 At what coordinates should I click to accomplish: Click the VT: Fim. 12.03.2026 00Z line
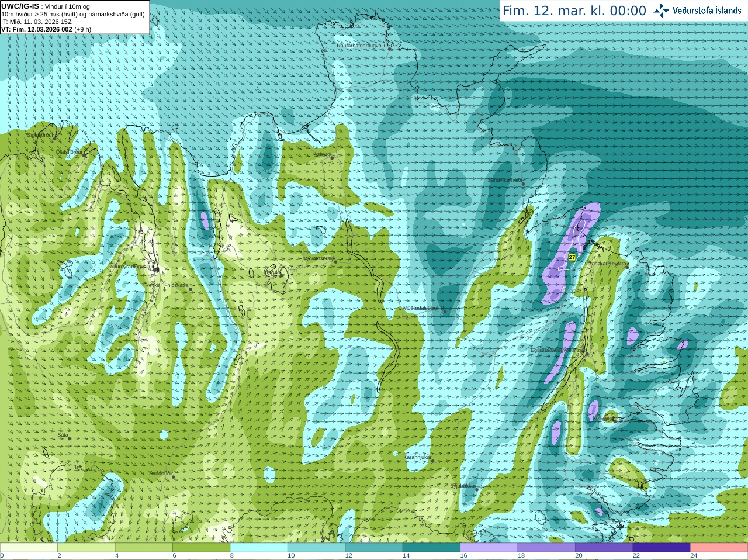46,29
